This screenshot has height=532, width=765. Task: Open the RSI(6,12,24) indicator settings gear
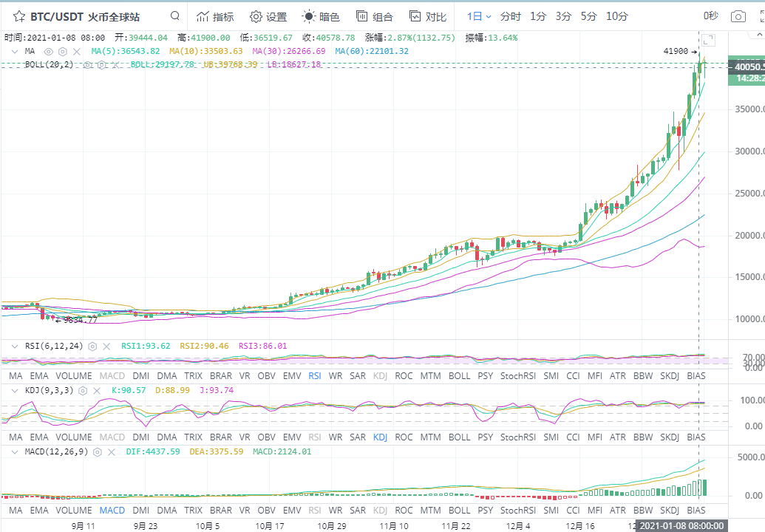coord(92,346)
